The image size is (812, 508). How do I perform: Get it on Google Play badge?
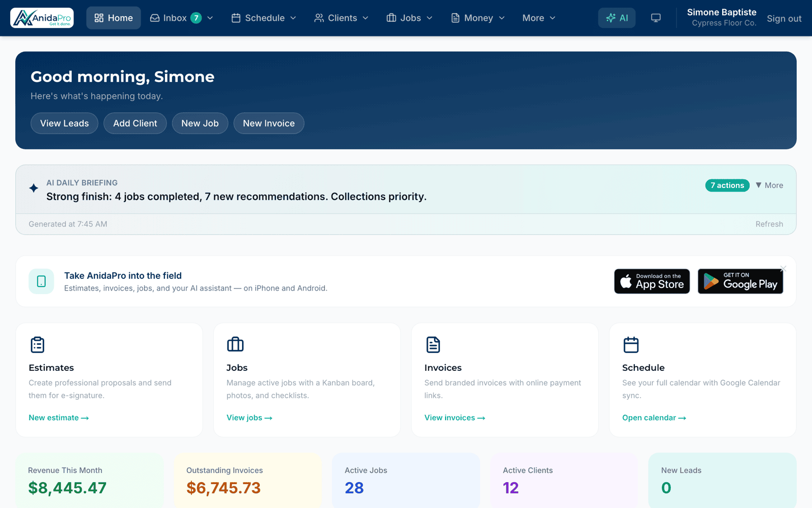740,281
